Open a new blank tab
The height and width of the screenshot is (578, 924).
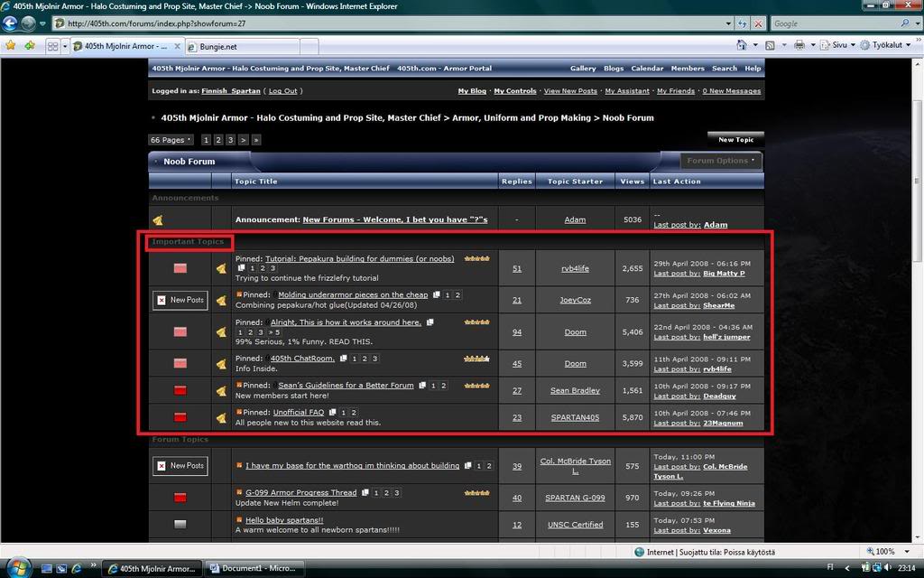click(x=309, y=47)
